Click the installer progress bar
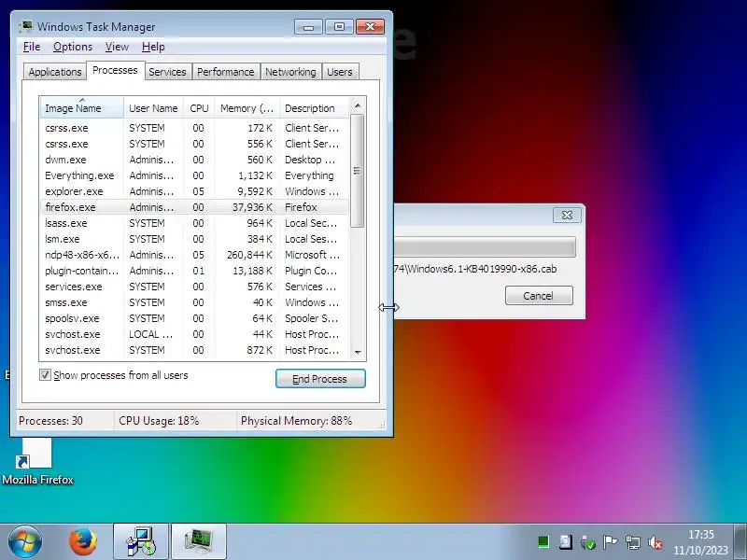This screenshot has height=560, width=747. click(x=485, y=246)
